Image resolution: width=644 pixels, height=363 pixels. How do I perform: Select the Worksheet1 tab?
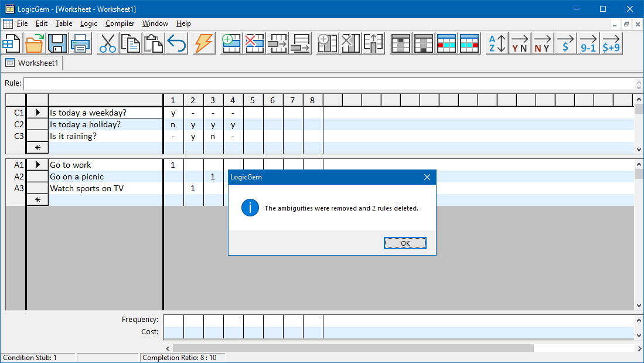point(33,63)
